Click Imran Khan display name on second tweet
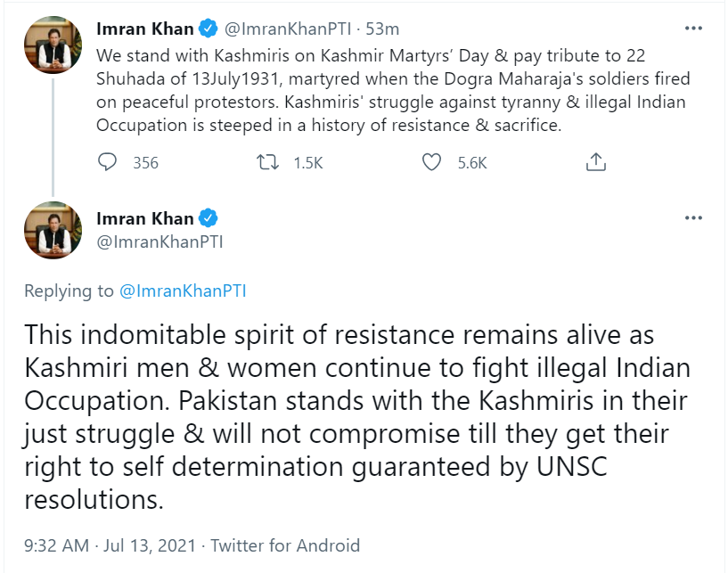This screenshot has height=573, width=728. click(x=144, y=218)
